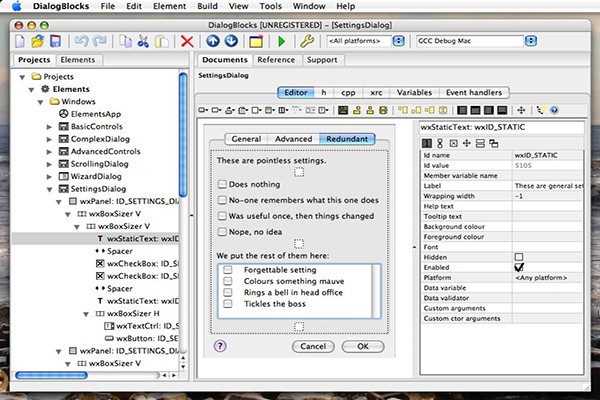This screenshot has width=600, height=400.
Task: Toggle the Enabled property checkbox
Action: (x=519, y=267)
